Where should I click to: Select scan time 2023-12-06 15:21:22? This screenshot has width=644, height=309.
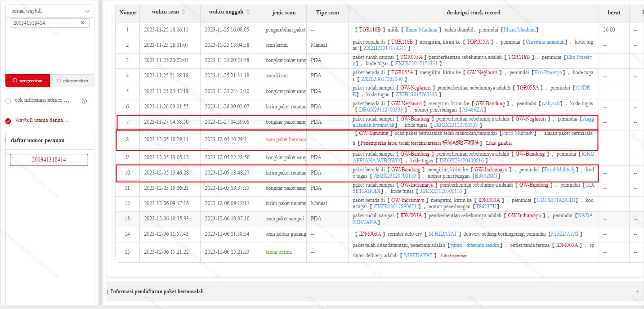click(166, 252)
